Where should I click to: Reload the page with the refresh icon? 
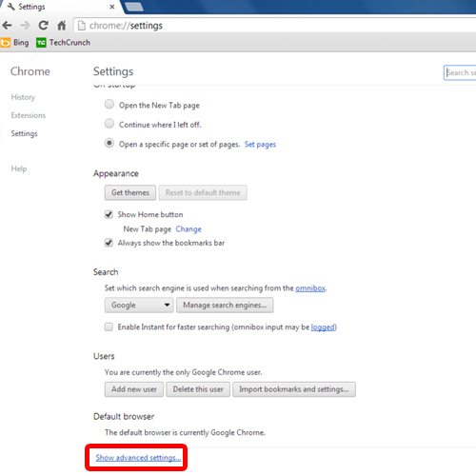pos(43,25)
